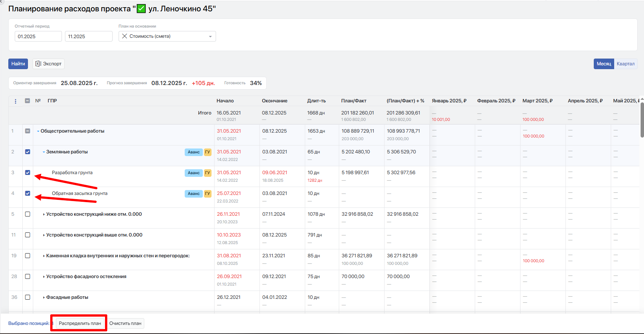This screenshot has width=644, height=334.
Task: Toggle the select-all checkbox in table header
Action: (x=28, y=101)
